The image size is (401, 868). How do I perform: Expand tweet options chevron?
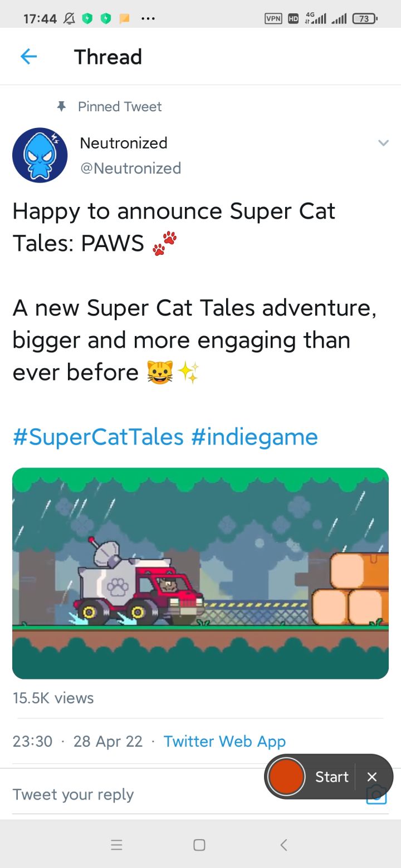[x=383, y=143]
